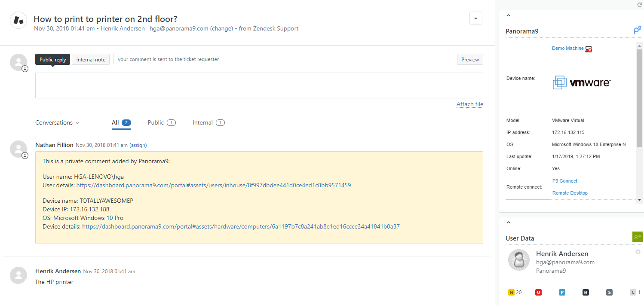Click Henrik Andersen's comment avatar
This screenshot has width=644, height=305.
point(18,275)
